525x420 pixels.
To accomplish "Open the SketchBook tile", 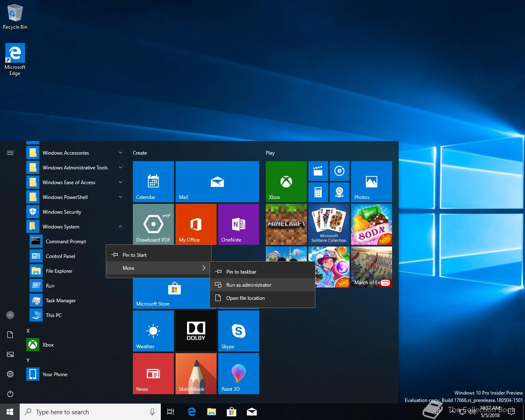I will [x=196, y=374].
